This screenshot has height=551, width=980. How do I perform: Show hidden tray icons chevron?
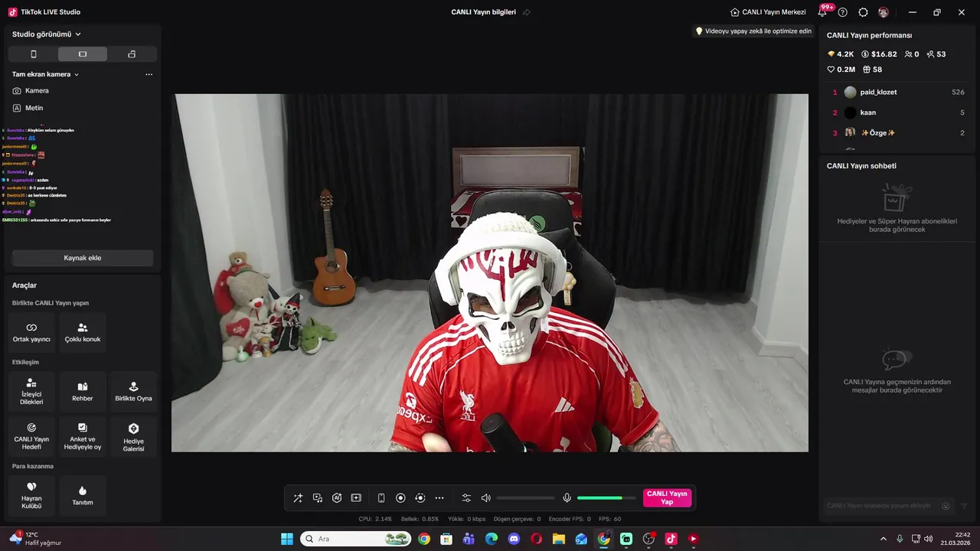(x=883, y=539)
